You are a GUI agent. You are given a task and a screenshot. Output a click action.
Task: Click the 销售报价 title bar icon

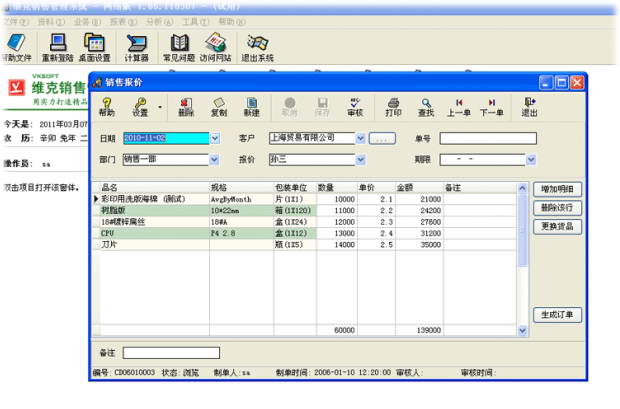(97, 82)
